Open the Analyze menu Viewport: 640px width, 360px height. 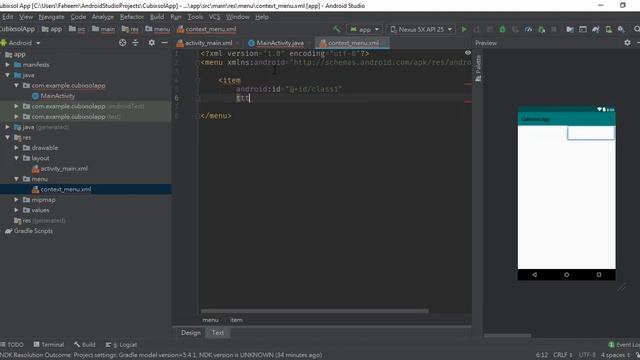tap(102, 17)
